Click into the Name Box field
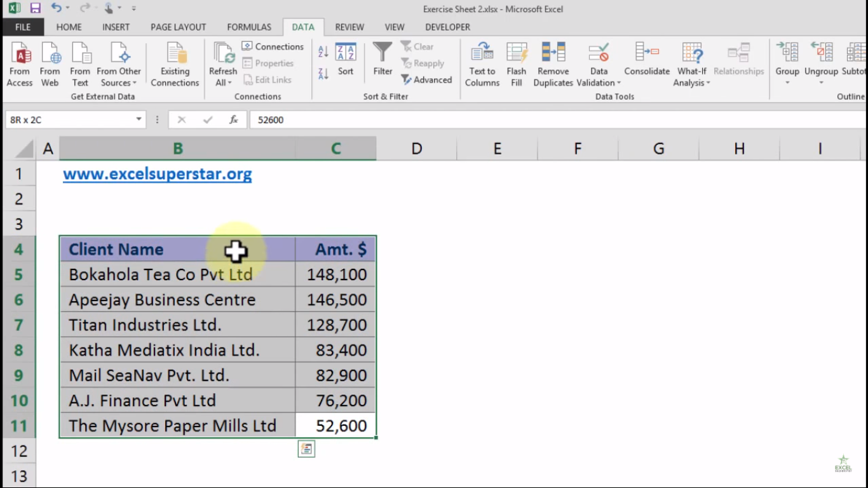The image size is (868, 488). [69, 119]
